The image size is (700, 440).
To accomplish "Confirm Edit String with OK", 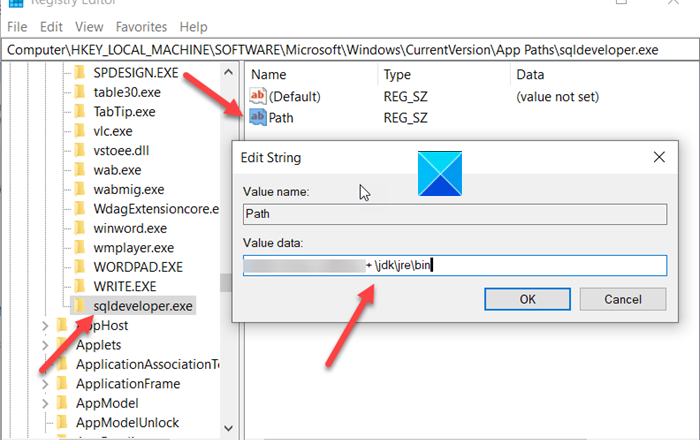I will click(x=527, y=299).
